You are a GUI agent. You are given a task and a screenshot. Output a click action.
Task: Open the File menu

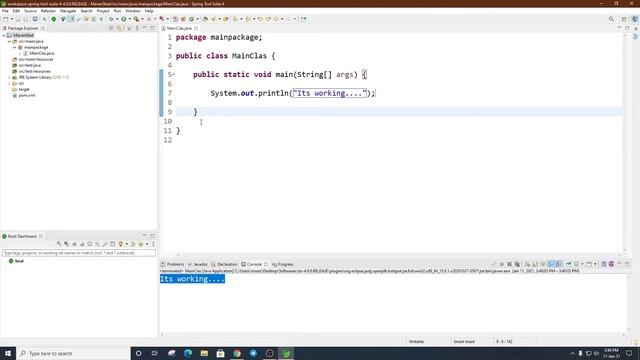(5, 11)
